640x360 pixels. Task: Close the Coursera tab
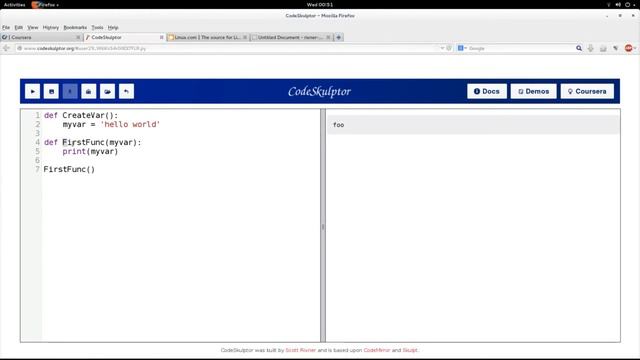pos(78,37)
